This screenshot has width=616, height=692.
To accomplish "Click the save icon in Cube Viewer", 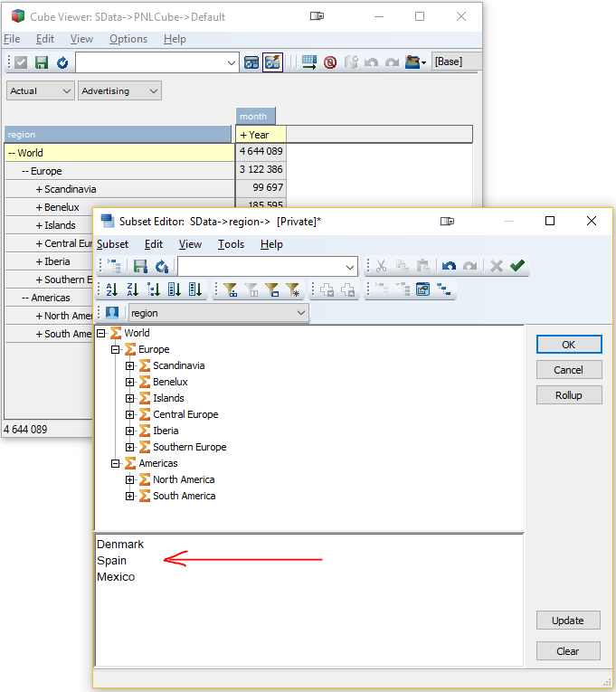I will 42,62.
